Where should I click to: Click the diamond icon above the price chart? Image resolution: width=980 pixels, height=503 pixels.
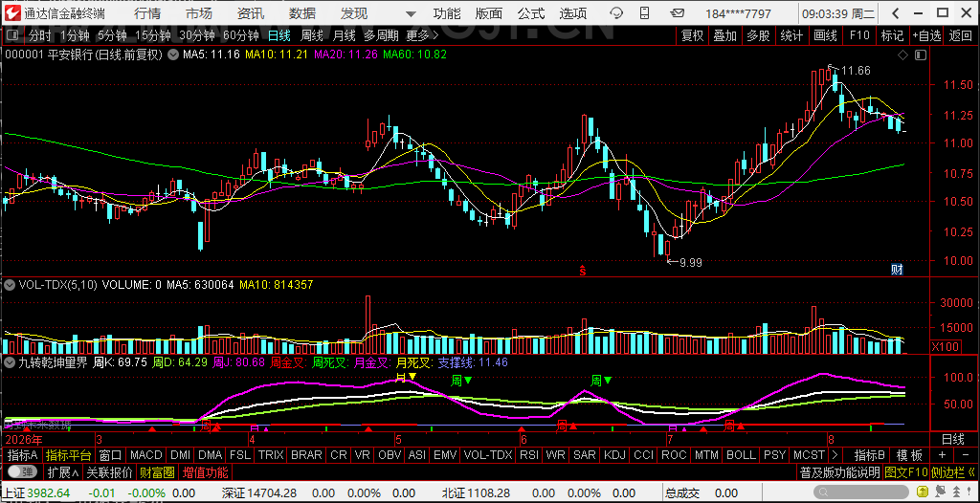coord(902,55)
